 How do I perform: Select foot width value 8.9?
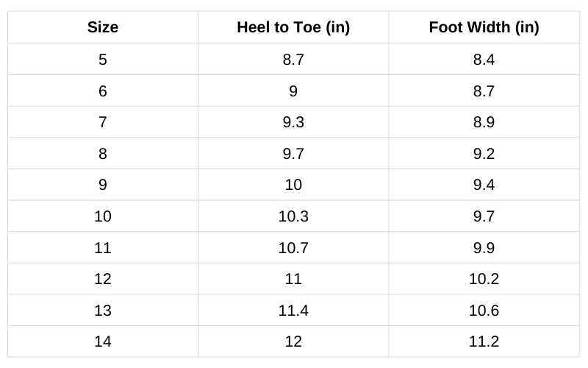484,122
